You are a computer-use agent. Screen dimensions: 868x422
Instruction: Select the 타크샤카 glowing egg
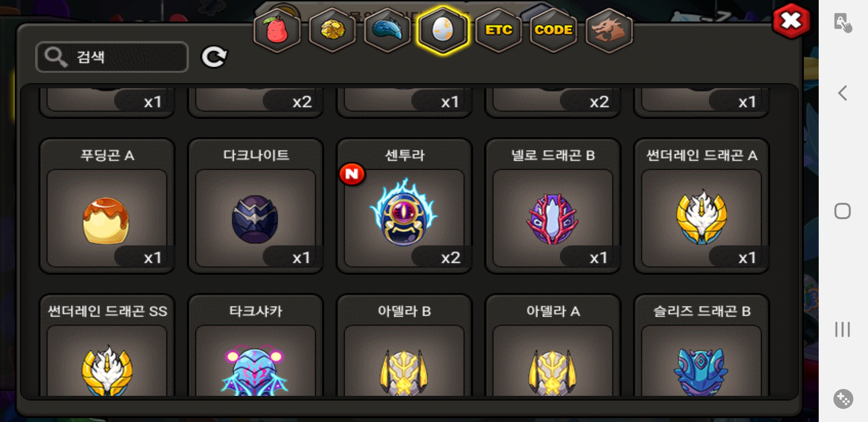[x=256, y=345]
